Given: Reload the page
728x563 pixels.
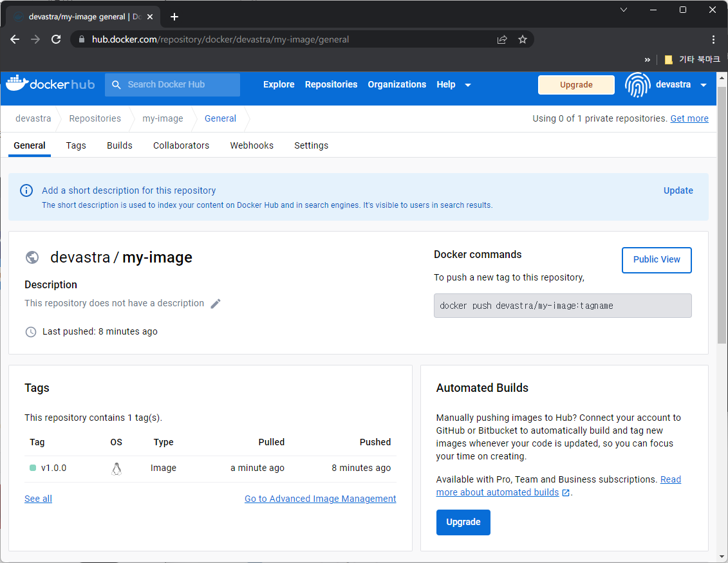Looking at the screenshot, I should pos(56,39).
